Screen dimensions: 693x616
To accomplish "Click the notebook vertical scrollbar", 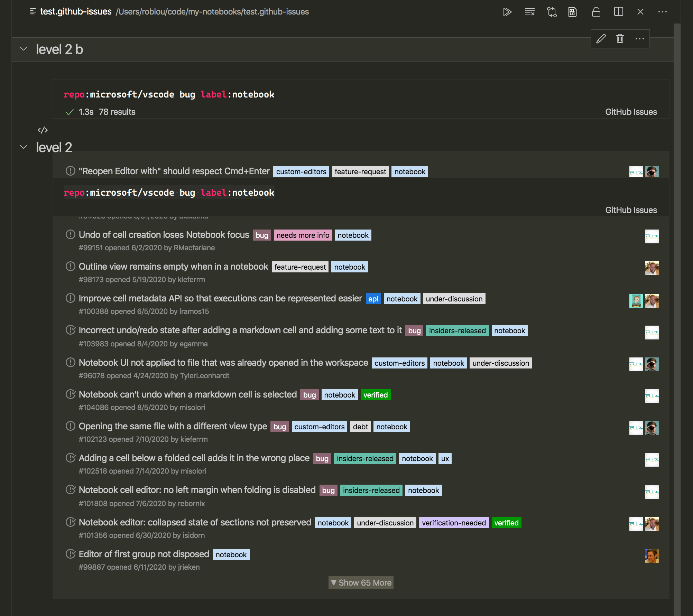I will (677, 319).
